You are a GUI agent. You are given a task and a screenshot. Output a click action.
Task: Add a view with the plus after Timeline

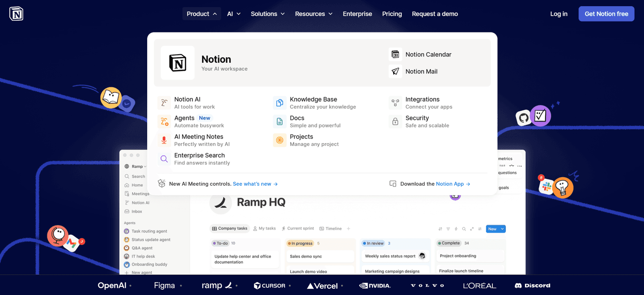tap(348, 228)
